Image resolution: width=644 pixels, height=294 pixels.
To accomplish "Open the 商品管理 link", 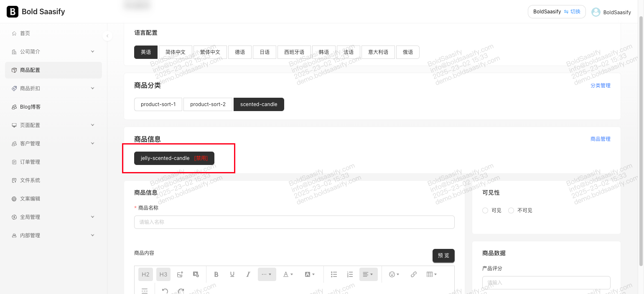I will (x=601, y=139).
